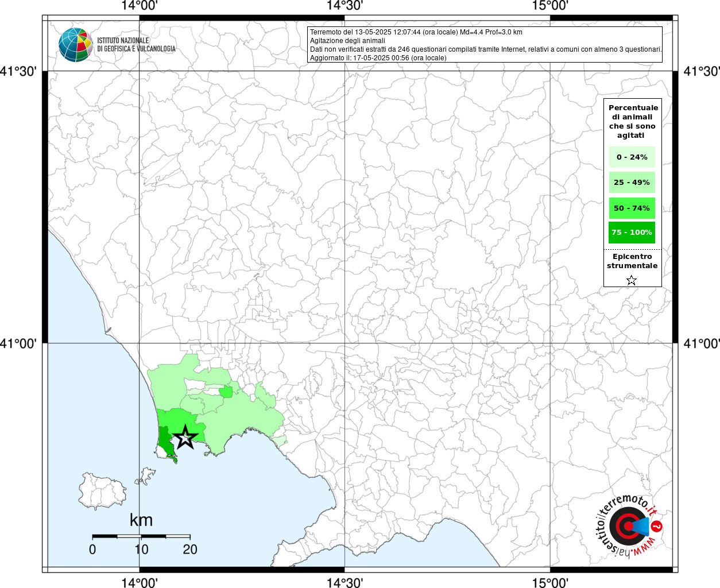Select the 75 - 100% legend swatch
This screenshot has width=720, height=588.
(632, 233)
